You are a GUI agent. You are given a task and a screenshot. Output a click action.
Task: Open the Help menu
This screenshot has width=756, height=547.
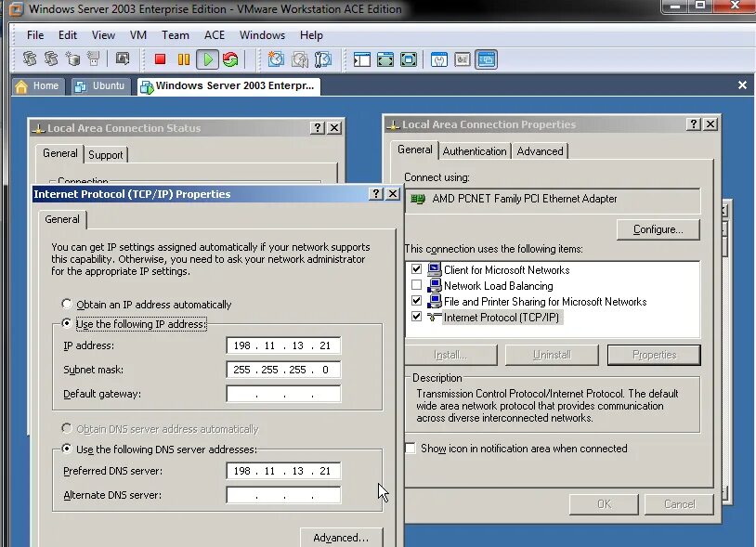311,35
